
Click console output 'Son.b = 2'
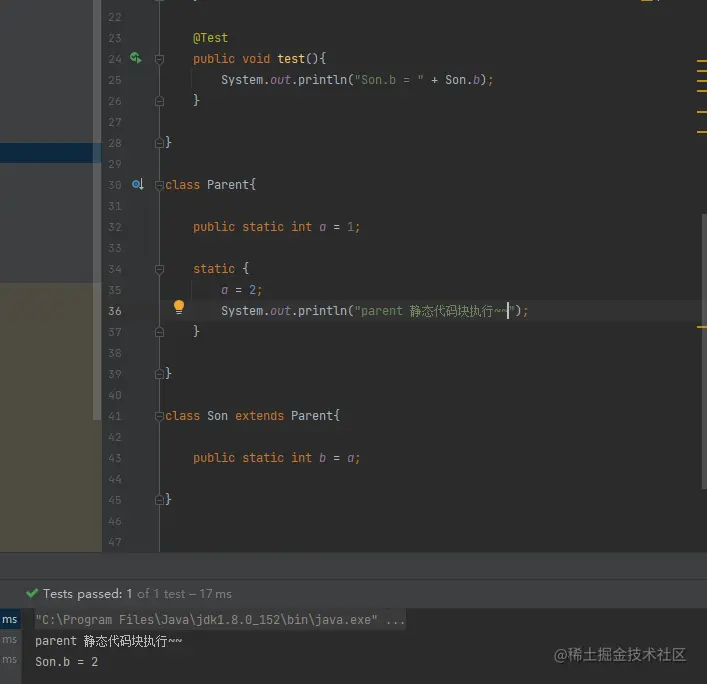[x=67, y=661]
